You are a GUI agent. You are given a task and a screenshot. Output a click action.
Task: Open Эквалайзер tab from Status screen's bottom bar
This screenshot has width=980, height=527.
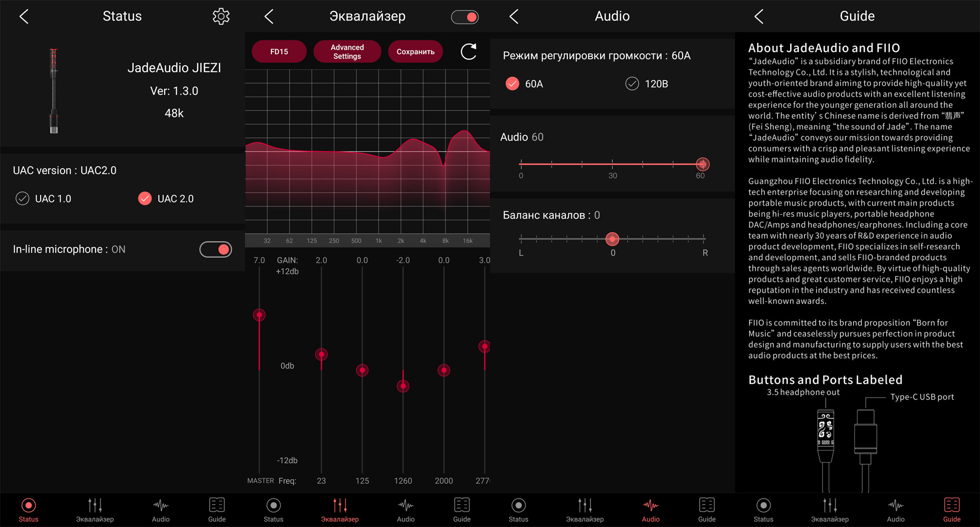click(x=95, y=510)
